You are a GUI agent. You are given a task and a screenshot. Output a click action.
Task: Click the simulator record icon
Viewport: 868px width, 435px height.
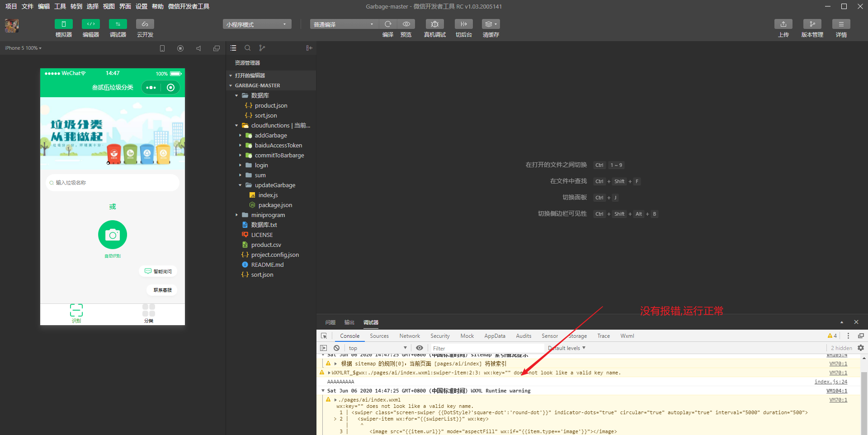pyautogui.click(x=180, y=48)
